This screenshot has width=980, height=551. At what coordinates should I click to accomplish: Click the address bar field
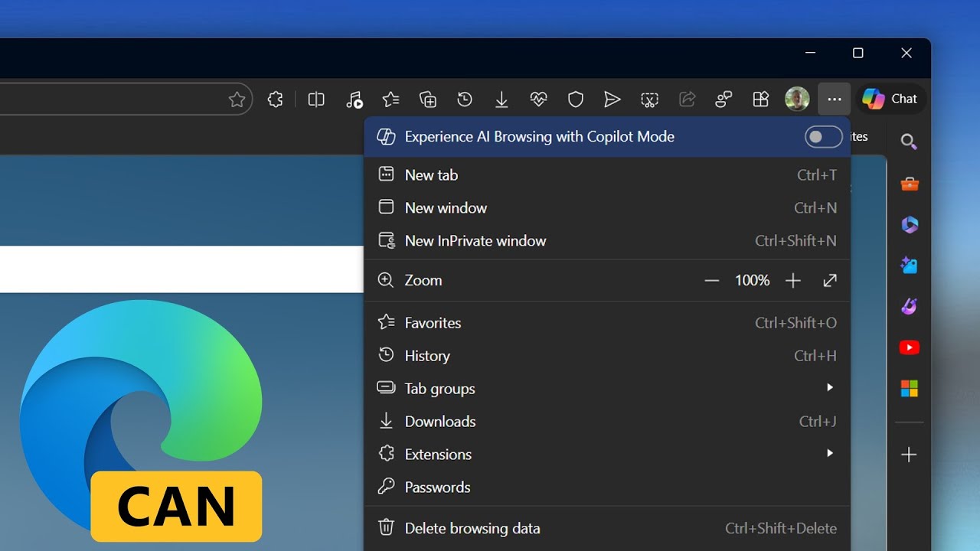coord(126,99)
